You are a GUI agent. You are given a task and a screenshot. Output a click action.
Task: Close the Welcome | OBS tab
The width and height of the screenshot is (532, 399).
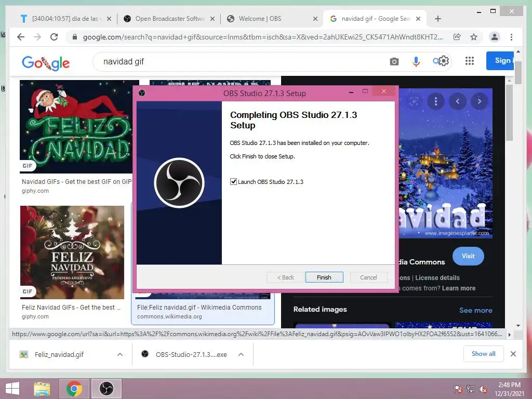pyautogui.click(x=315, y=19)
